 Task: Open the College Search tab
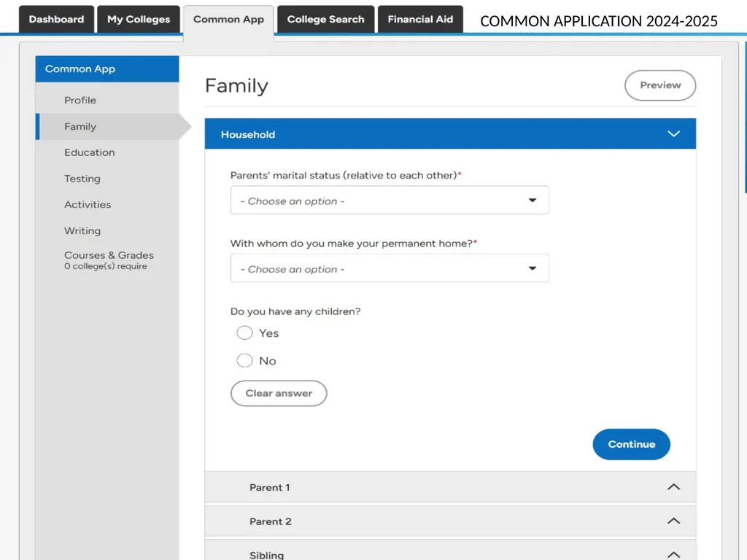point(326,19)
